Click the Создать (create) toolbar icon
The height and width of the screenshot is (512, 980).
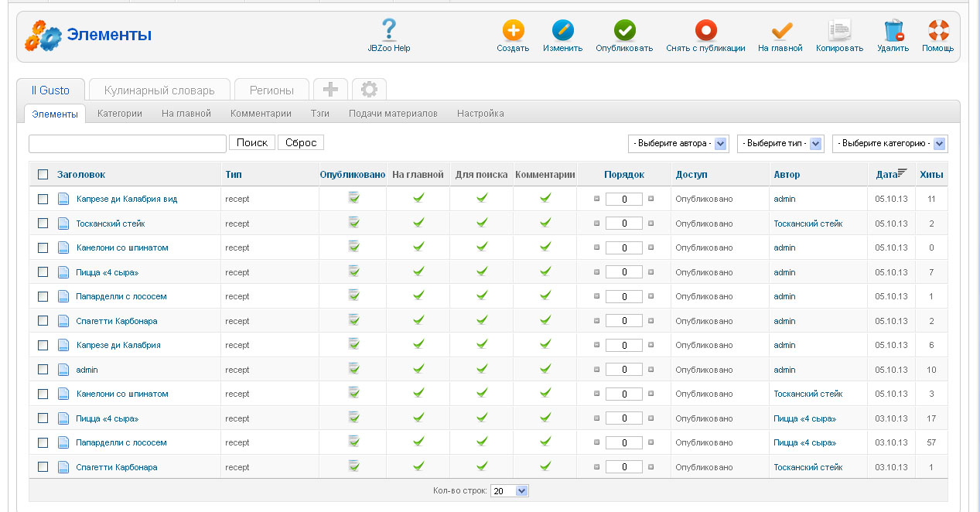pyautogui.click(x=513, y=31)
